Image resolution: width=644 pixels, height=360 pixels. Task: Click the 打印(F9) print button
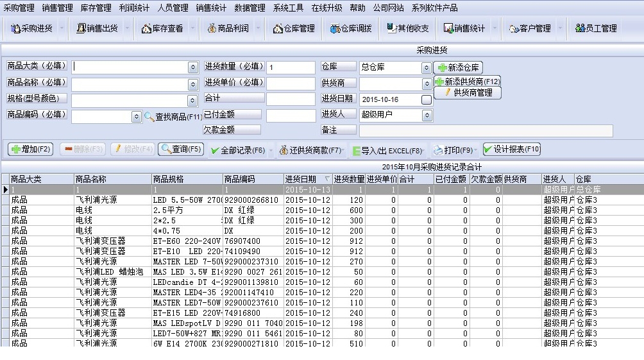pos(453,150)
